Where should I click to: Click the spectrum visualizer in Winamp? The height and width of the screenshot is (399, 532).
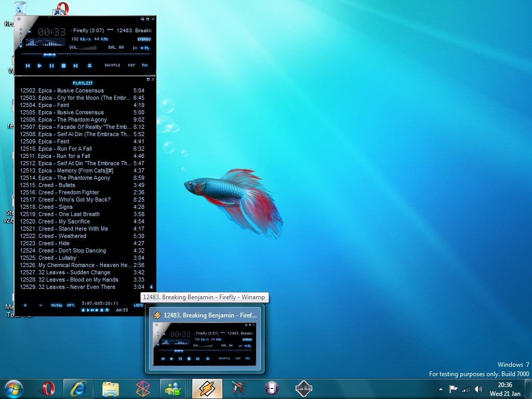point(46,42)
